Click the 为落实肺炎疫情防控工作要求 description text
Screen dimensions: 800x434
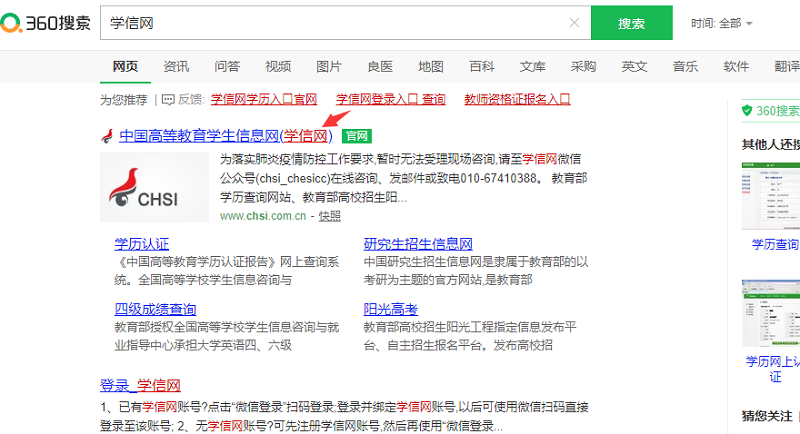coord(297,160)
